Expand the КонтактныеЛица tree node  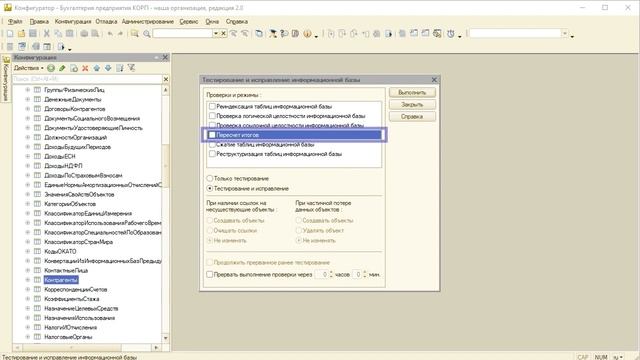(28, 270)
